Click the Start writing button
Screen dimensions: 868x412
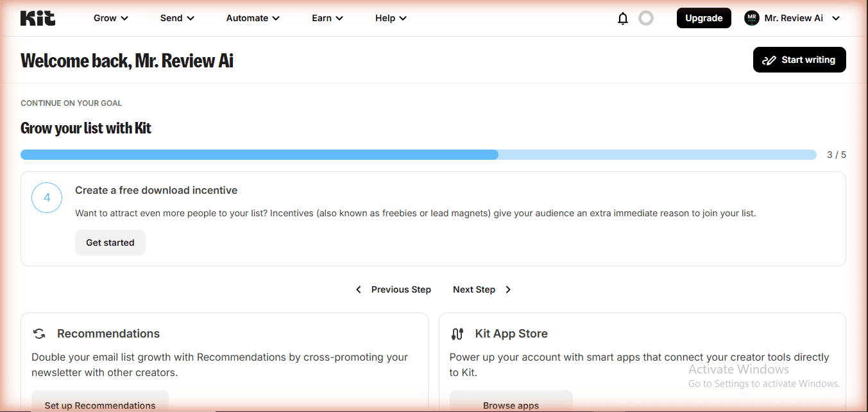point(799,60)
